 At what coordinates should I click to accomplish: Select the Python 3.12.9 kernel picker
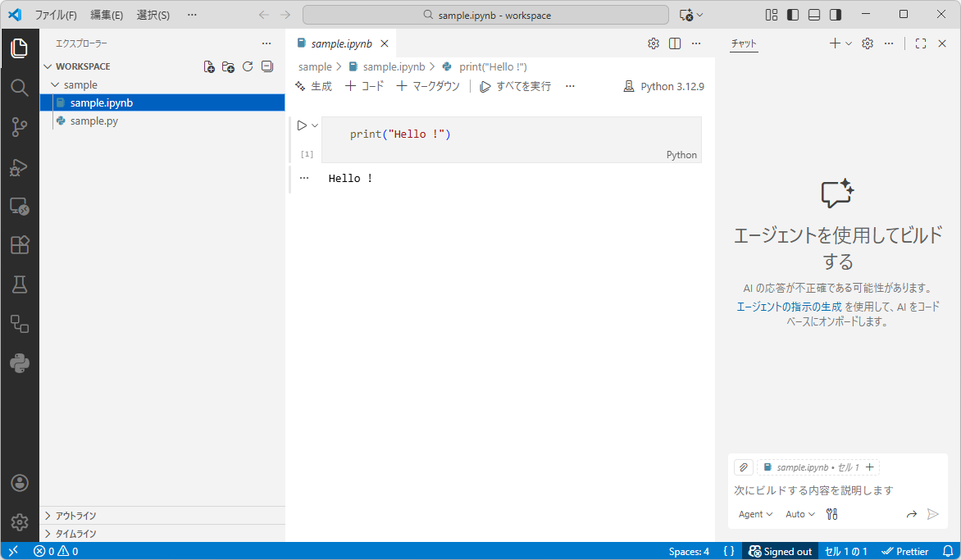(x=663, y=86)
